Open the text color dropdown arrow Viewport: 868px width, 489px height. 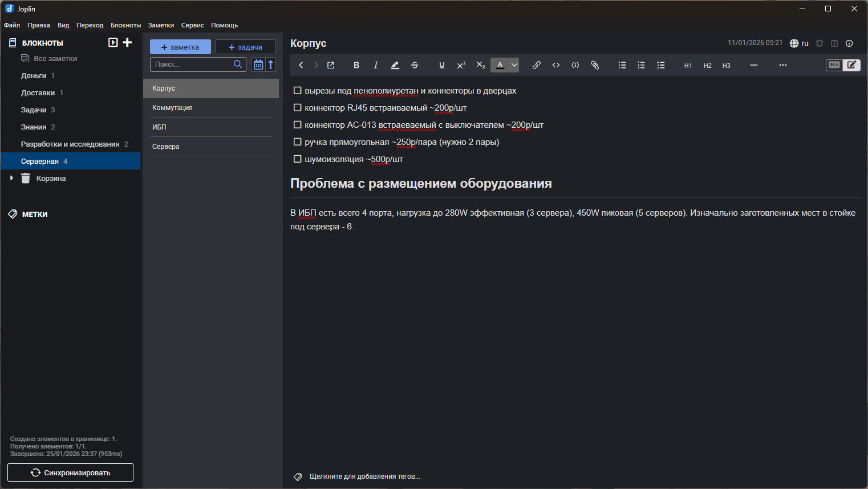514,65
